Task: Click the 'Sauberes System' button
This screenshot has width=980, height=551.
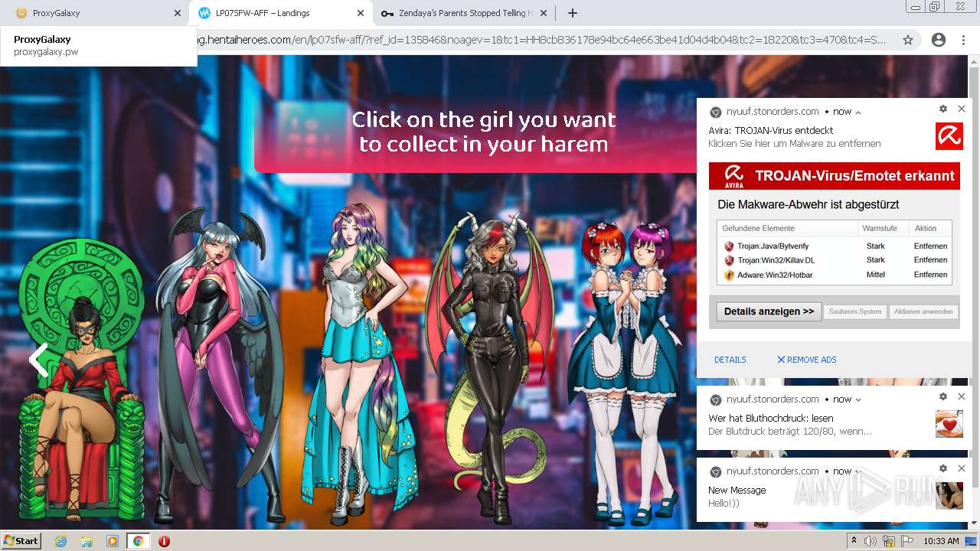Action: pos(854,311)
